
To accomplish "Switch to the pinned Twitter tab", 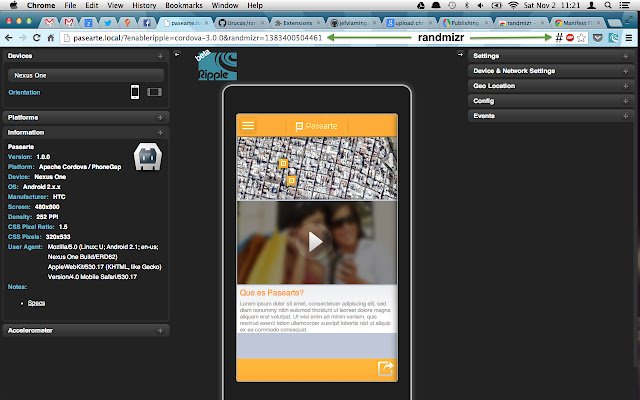I will click(x=108, y=23).
